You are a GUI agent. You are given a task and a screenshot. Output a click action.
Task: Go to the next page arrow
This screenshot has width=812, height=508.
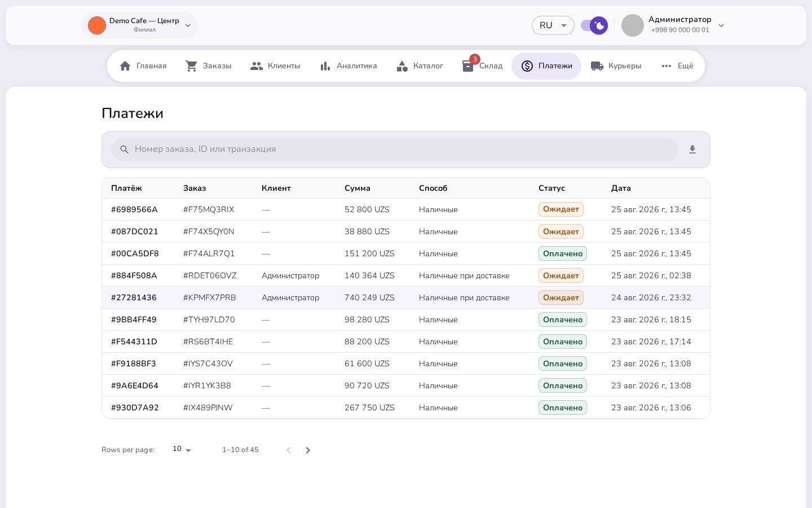308,450
